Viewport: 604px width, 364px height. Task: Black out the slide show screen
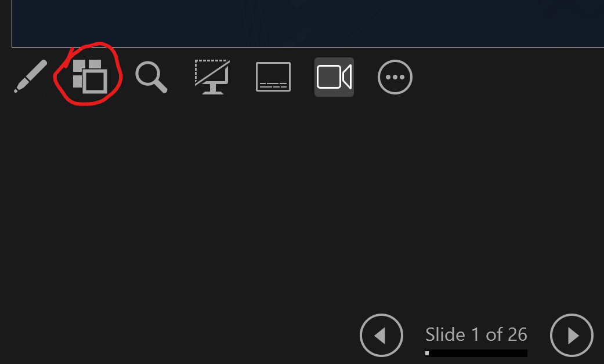tap(212, 77)
